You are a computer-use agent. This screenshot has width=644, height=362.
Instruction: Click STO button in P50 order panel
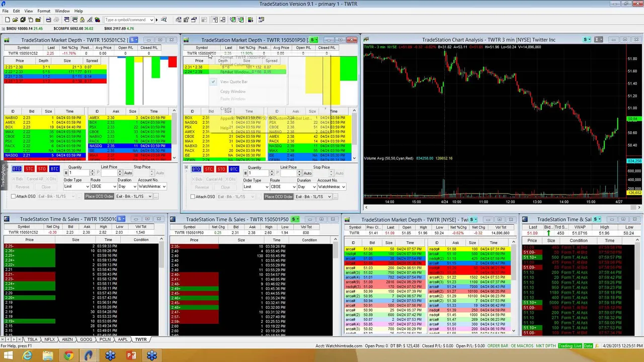(221, 169)
